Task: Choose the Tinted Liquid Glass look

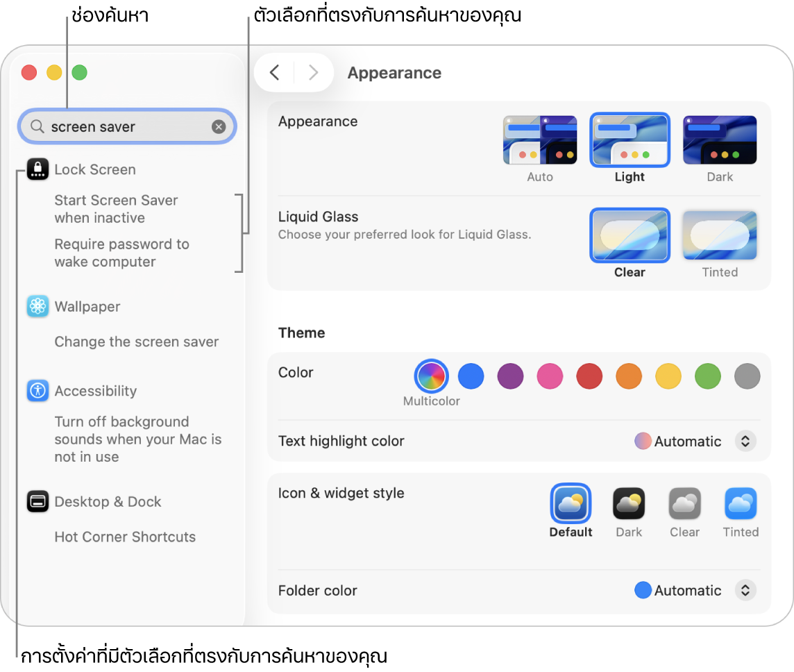Action: coord(720,235)
